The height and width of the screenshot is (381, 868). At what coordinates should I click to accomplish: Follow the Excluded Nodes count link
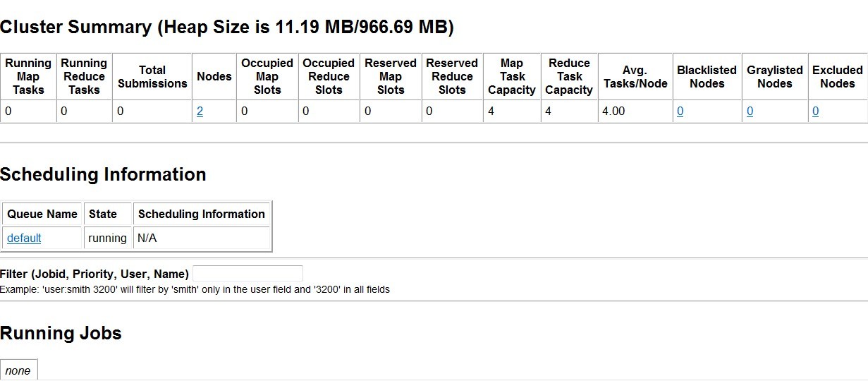click(815, 111)
